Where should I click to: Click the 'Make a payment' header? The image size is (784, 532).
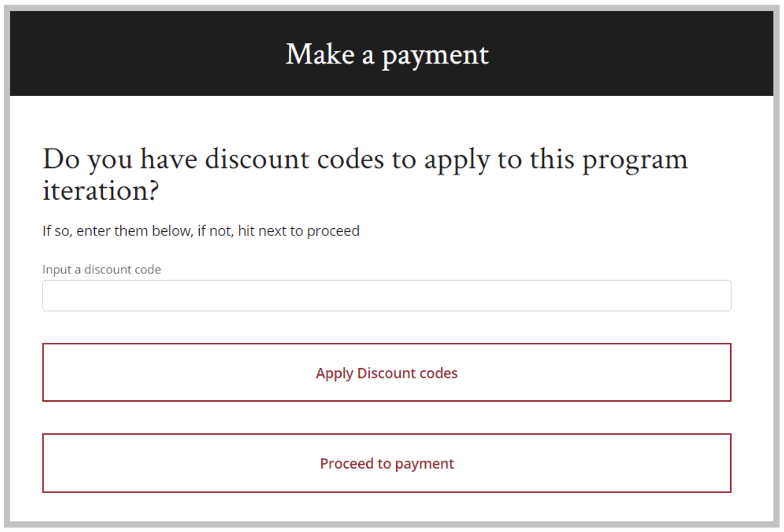[387, 54]
